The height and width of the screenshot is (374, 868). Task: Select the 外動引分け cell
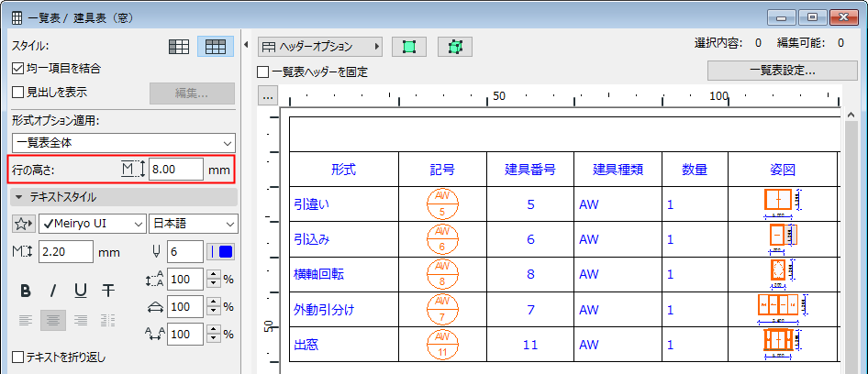pyautogui.click(x=344, y=309)
